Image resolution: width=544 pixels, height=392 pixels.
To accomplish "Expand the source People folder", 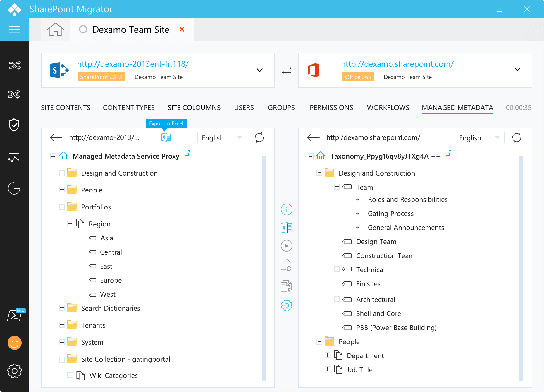I will point(62,190).
